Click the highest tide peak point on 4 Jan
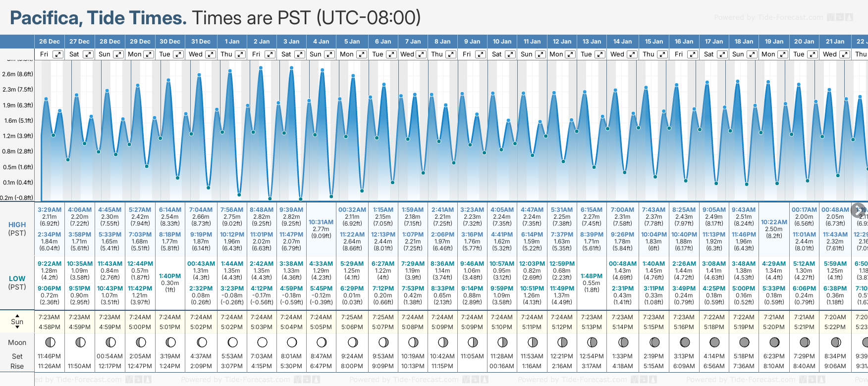The height and width of the screenshot is (386, 868). point(322,70)
